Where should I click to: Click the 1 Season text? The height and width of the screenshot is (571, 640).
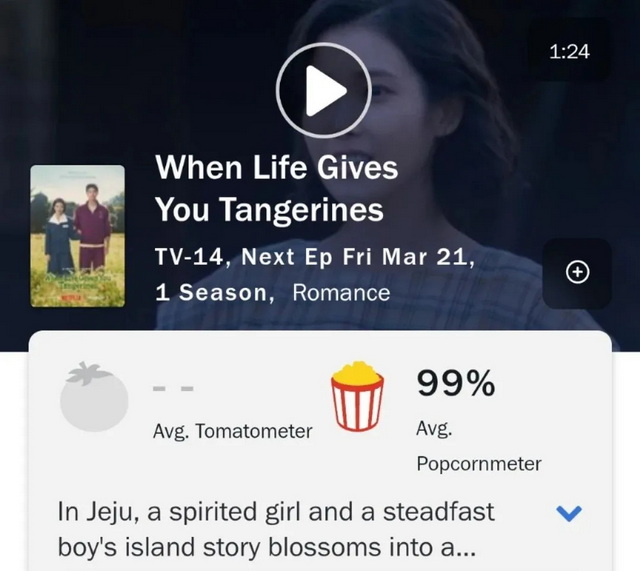[211, 293]
